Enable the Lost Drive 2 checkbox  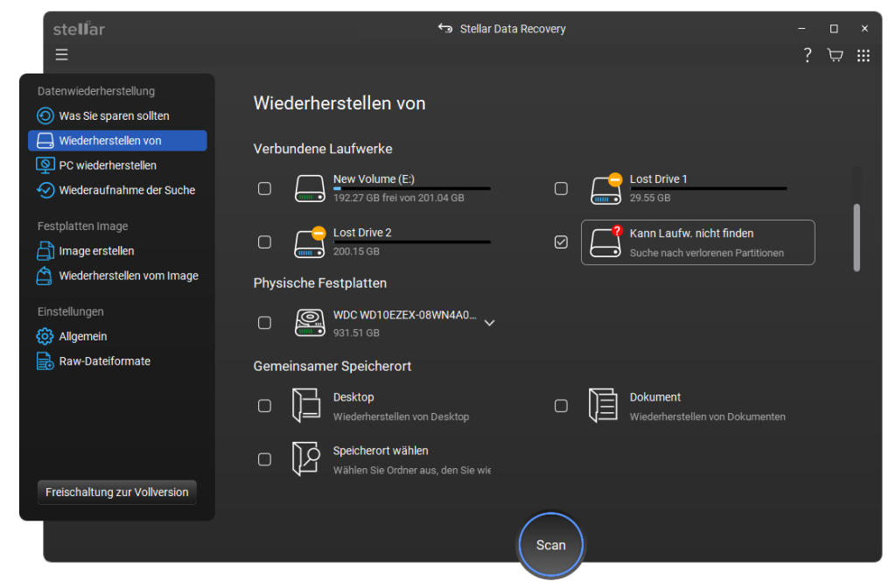coord(264,242)
